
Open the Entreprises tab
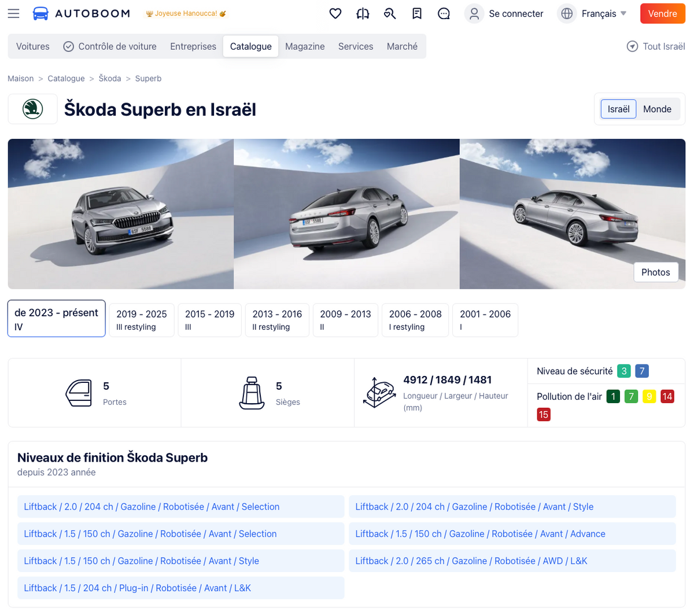(193, 46)
